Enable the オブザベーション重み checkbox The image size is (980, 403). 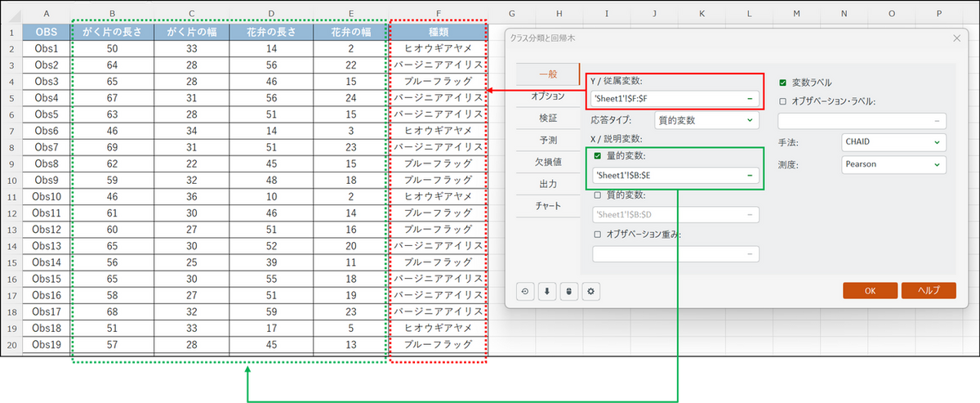599,235
